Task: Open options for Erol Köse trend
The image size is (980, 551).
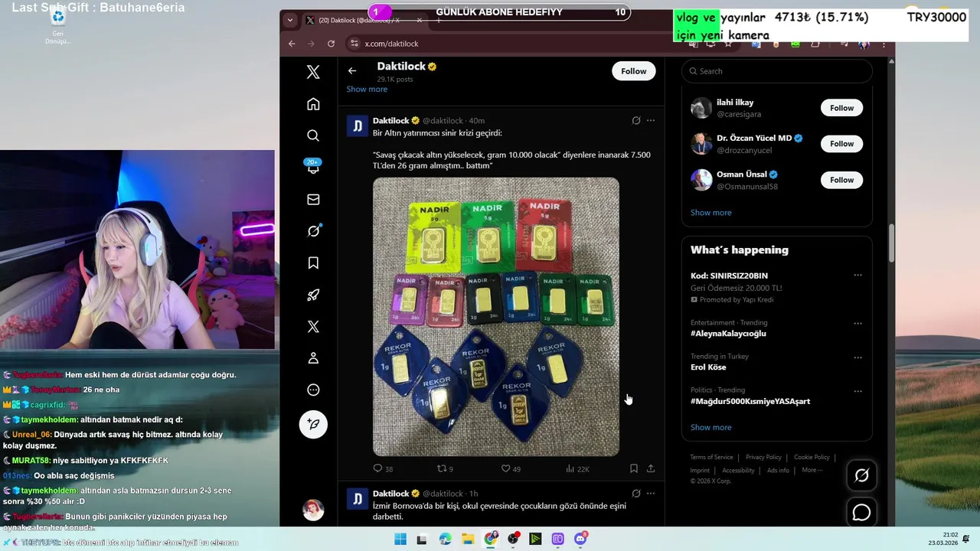Action: tap(857, 357)
